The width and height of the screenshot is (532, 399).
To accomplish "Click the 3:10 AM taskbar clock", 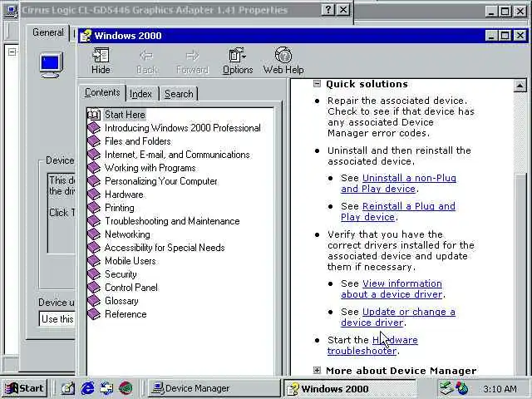I will (500, 388).
